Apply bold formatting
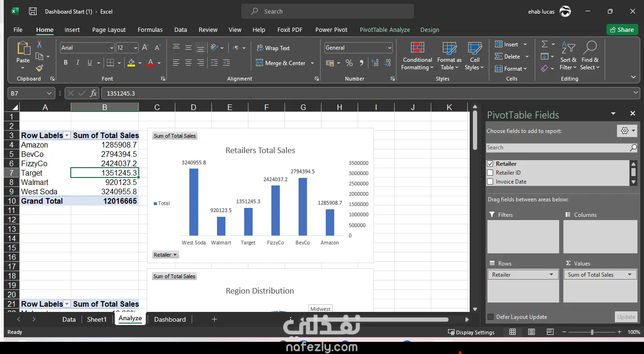The width and height of the screenshot is (644, 354). point(66,63)
